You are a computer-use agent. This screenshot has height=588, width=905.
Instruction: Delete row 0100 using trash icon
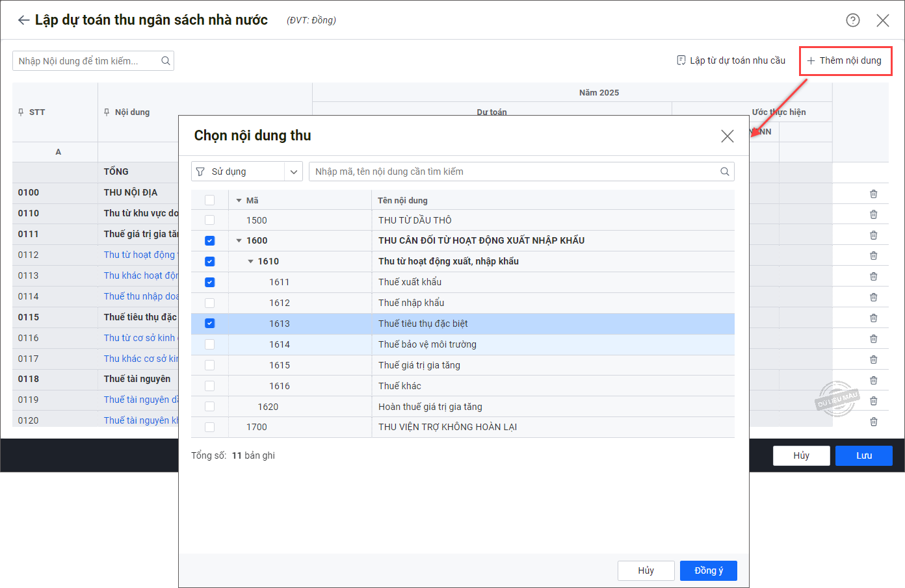pyautogui.click(x=873, y=194)
